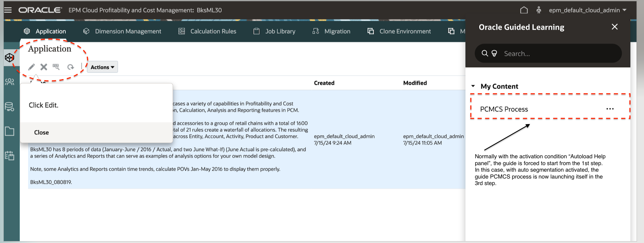Screen dimensions: 644x243
Task: Select the Modified cell dated 7/15/24 11:05 AM
Action: (433, 140)
